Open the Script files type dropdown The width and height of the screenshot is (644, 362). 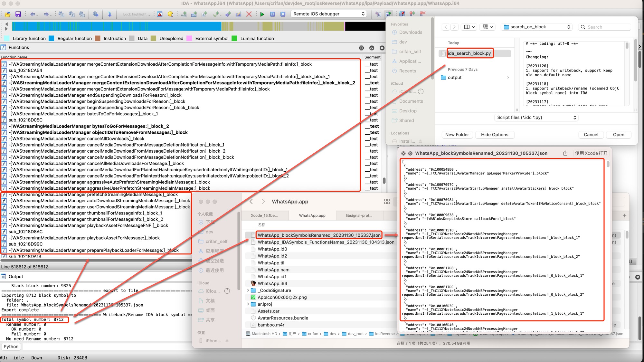(x=536, y=118)
